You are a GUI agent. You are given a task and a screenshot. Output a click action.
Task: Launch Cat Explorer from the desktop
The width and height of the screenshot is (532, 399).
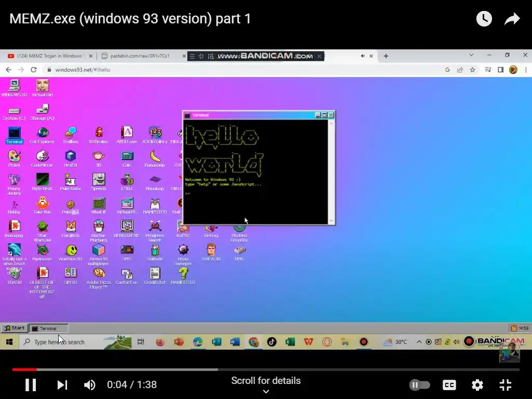[42, 135]
